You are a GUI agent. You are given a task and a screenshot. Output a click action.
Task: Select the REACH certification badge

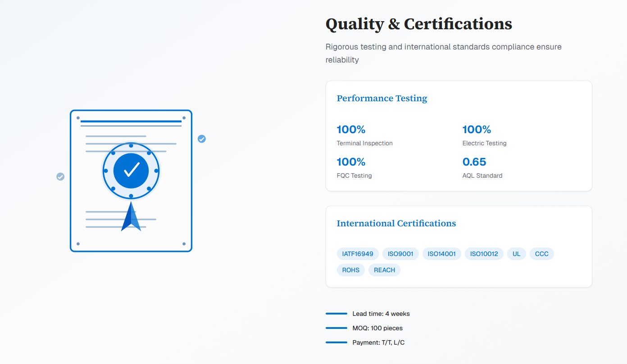[384, 270]
